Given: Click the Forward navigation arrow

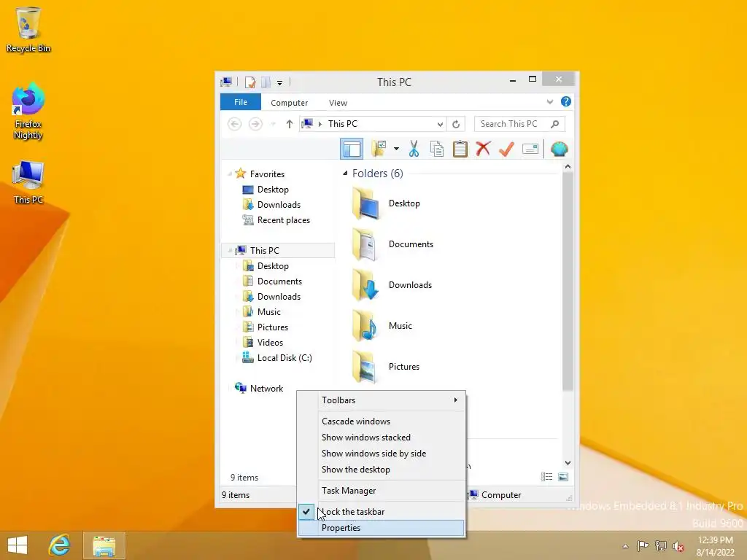Looking at the screenshot, I should point(255,124).
